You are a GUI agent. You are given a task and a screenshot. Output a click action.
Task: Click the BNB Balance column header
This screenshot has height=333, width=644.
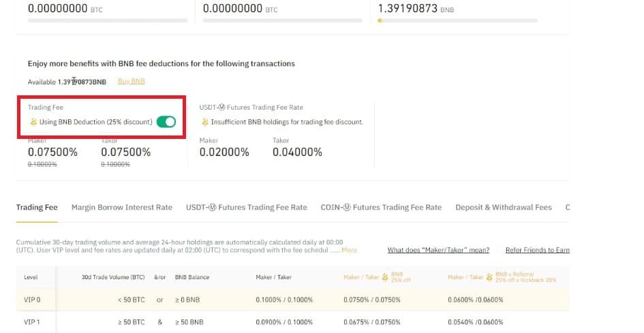pyautogui.click(x=192, y=277)
